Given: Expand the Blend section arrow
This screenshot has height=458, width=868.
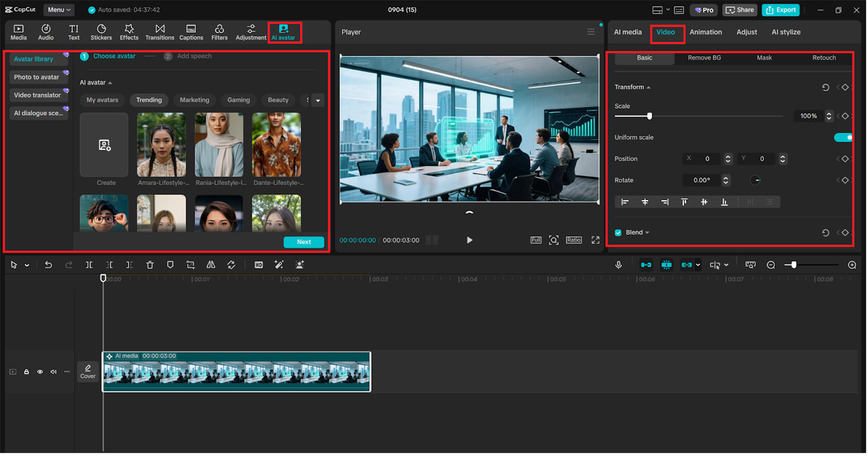Looking at the screenshot, I should coord(647,232).
